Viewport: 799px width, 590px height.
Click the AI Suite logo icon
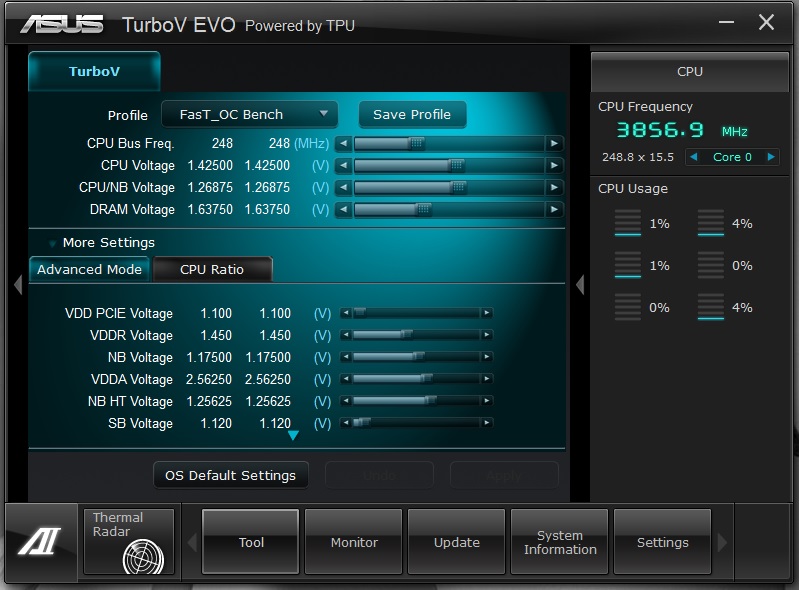(x=40, y=541)
